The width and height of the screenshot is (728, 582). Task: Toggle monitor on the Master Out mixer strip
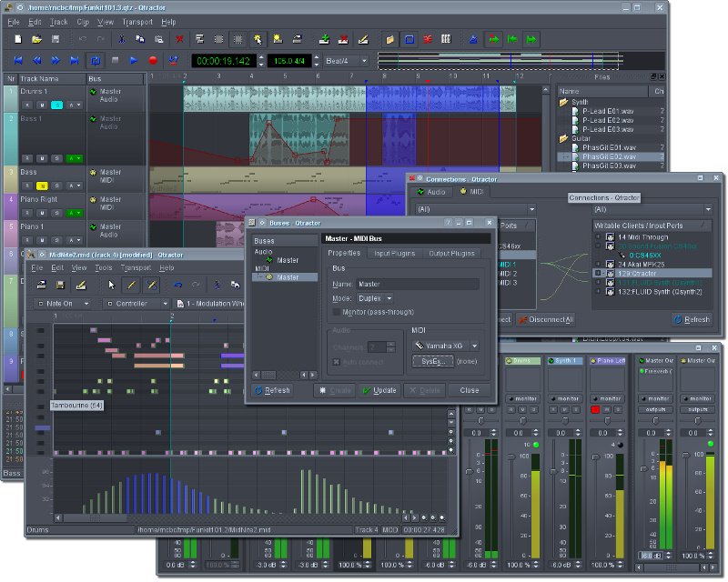pyautogui.click(x=656, y=398)
